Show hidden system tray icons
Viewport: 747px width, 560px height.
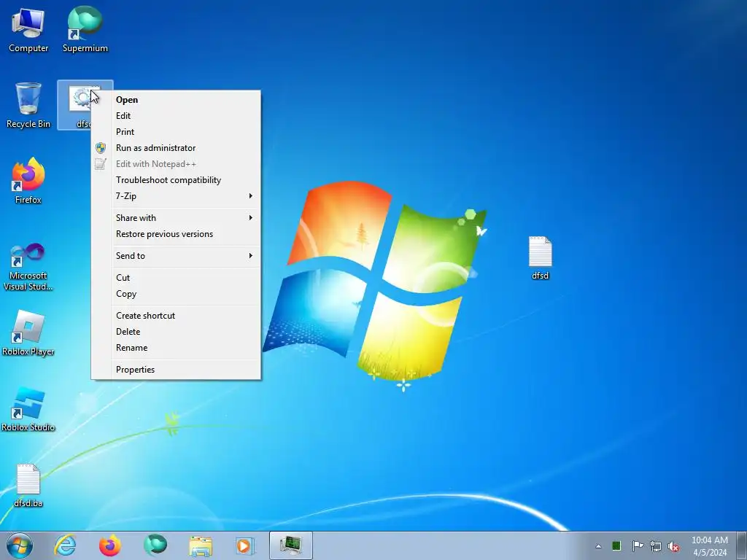(x=598, y=546)
